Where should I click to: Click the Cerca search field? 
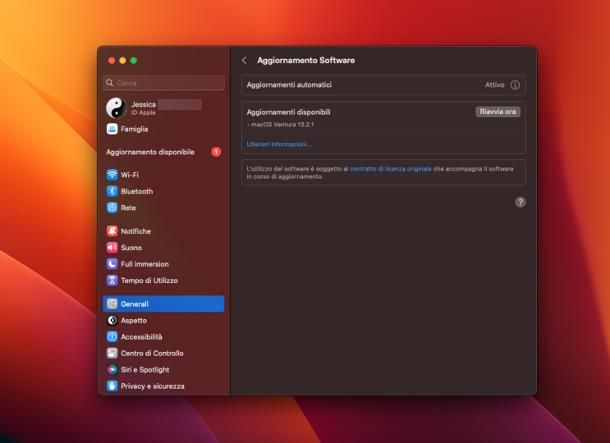[x=164, y=82]
